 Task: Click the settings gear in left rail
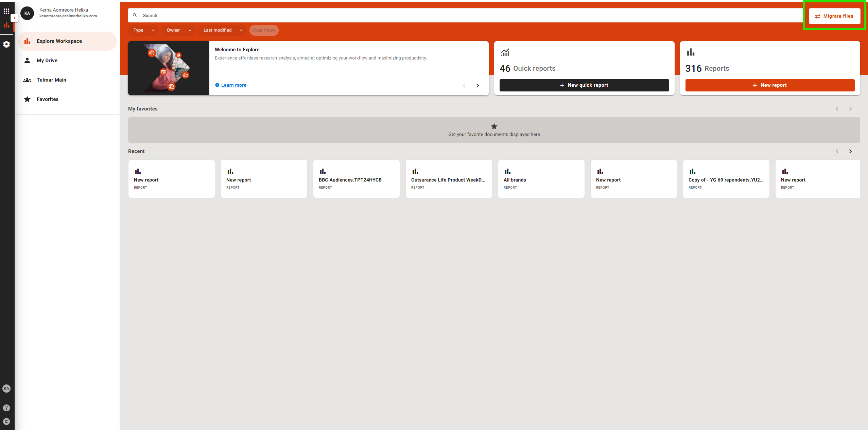coord(6,44)
